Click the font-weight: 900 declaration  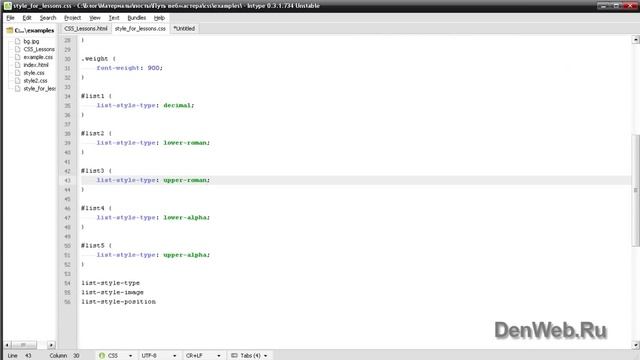coord(129,68)
